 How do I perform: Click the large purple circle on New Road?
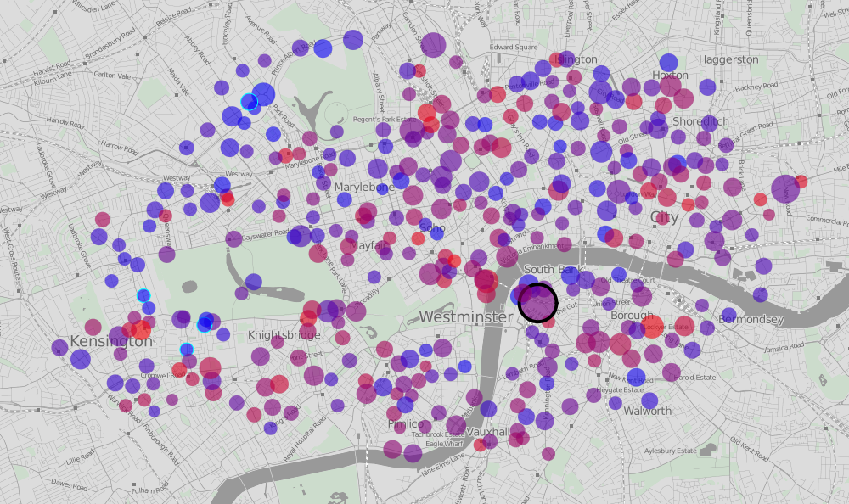click(785, 188)
